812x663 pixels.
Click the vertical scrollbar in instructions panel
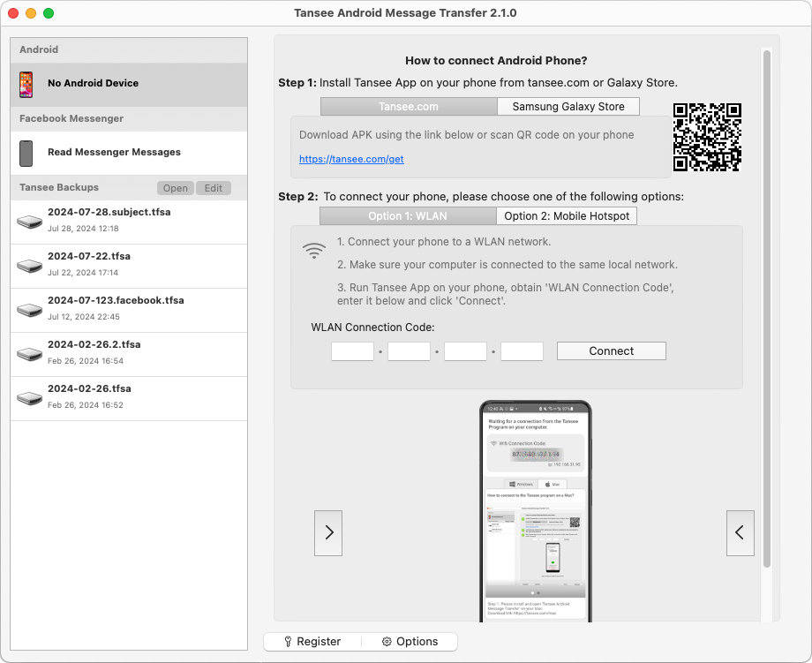[x=766, y=309]
